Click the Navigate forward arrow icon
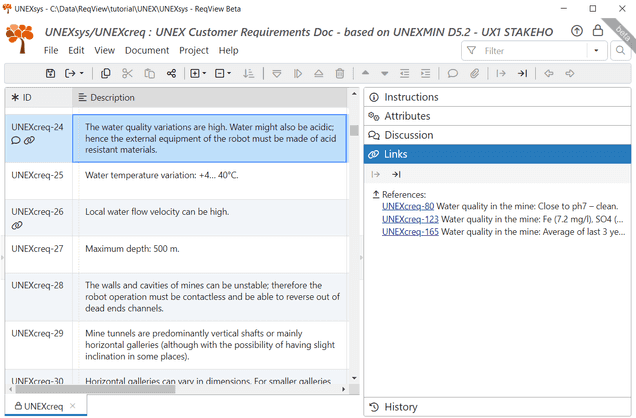This screenshot has width=636, height=418. tap(570, 73)
